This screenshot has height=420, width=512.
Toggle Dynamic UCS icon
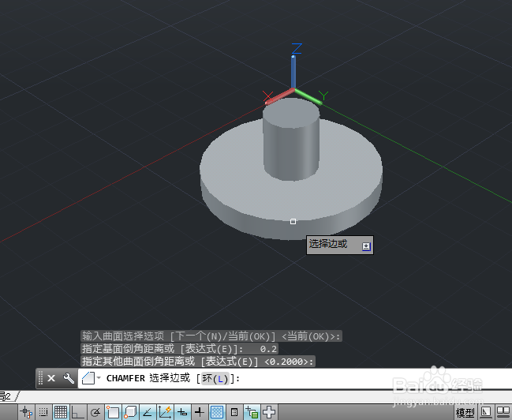pos(165,412)
